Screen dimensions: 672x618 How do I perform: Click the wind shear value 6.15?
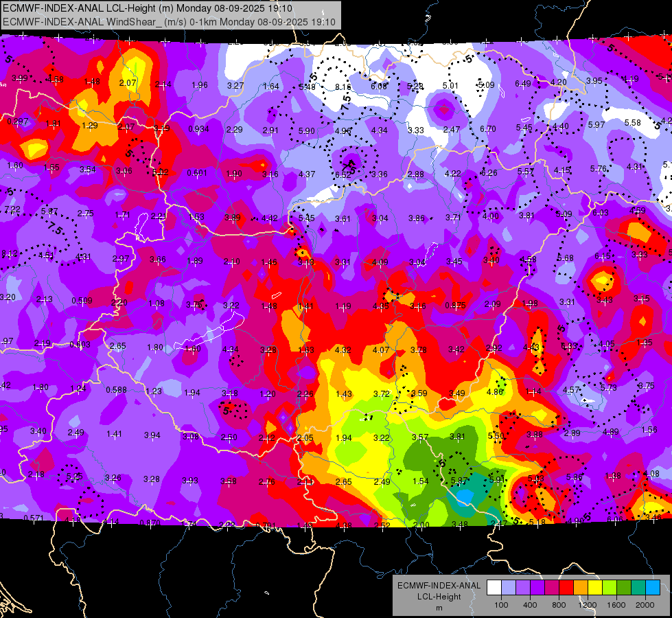603,256
